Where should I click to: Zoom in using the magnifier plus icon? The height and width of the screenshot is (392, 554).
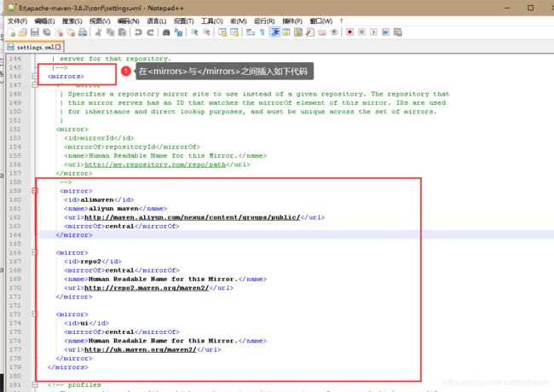[194, 32]
